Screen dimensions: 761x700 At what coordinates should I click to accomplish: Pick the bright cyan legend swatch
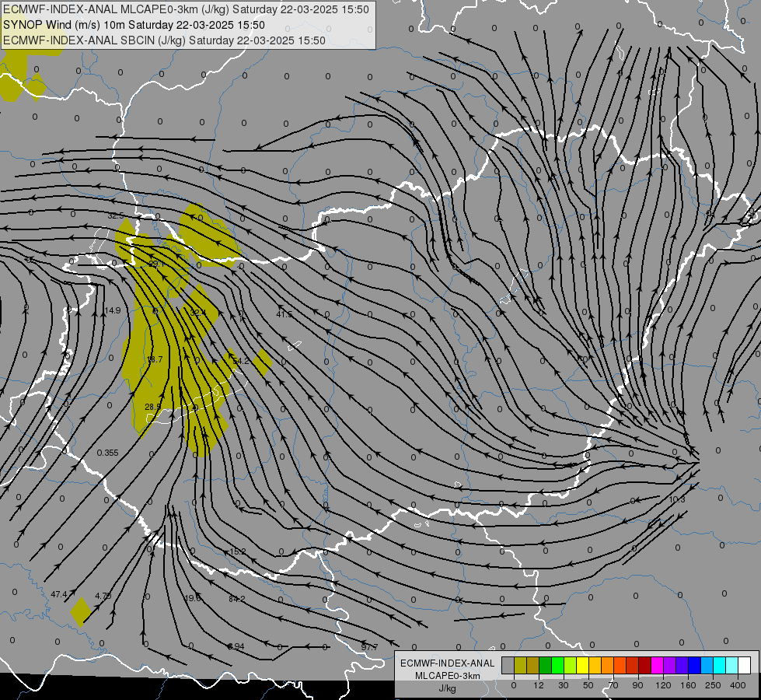pos(719,665)
